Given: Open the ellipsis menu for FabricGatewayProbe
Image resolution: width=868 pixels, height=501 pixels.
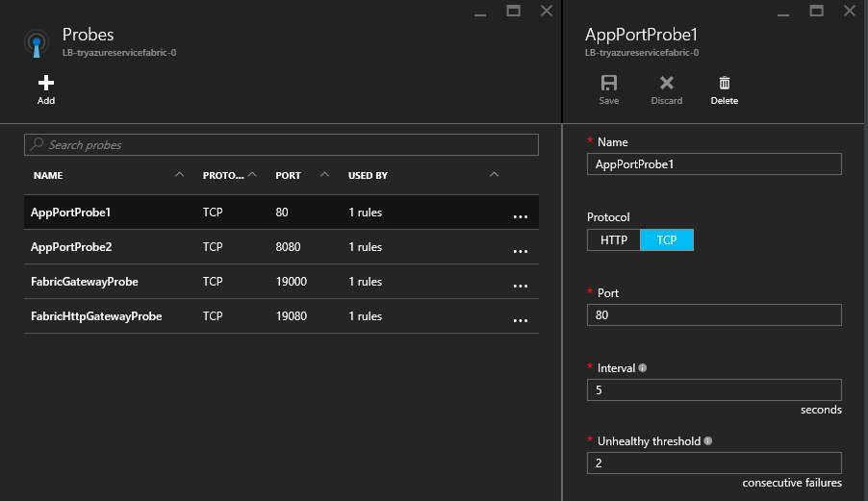Looking at the screenshot, I should [521, 286].
